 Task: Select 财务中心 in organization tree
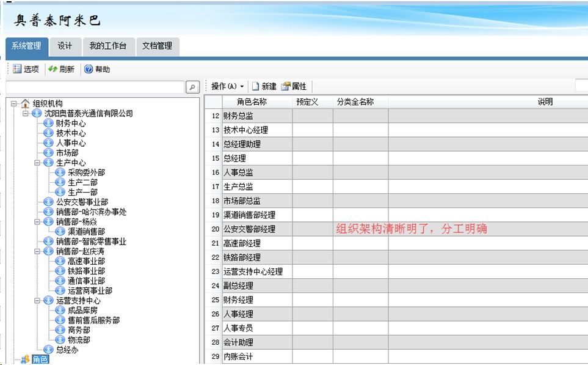pyautogui.click(x=71, y=124)
